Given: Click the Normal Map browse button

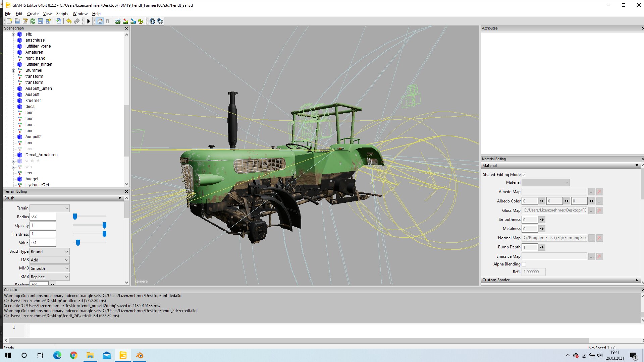Looking at the screenshot, I should (591, 238).
